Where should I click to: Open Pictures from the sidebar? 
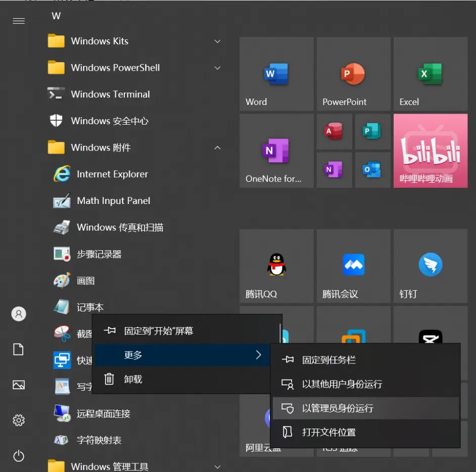(x=19, y=385)
